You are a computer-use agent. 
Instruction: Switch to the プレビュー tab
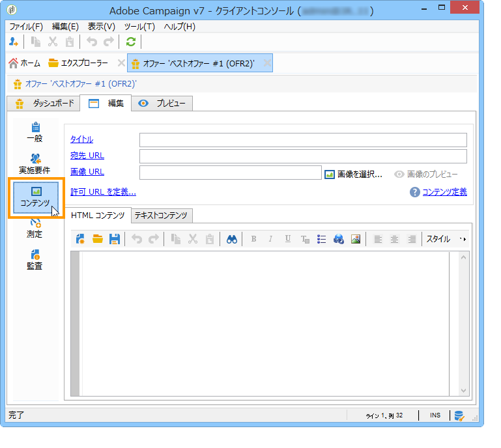(x=162, y=104)
